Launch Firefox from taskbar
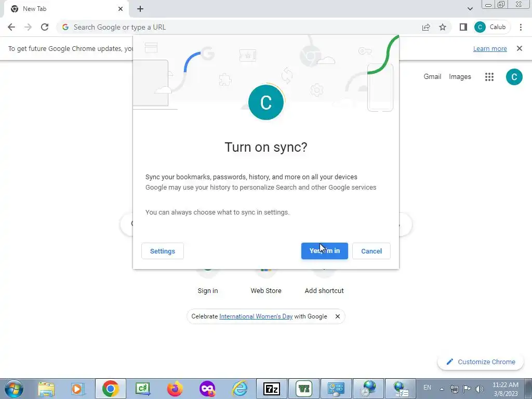532x399 pixels. click(x=175, y=389)
